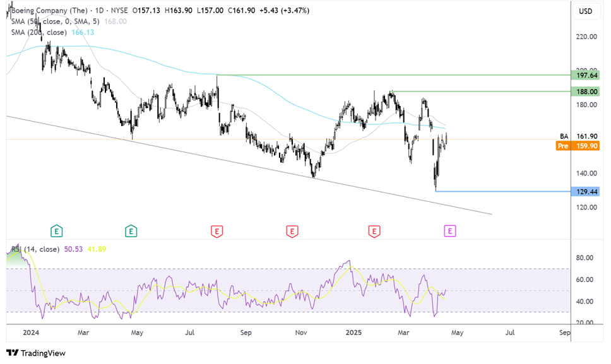Click the Nov label on time axis
Screen dimensions: 611x364
click(301, 332)
